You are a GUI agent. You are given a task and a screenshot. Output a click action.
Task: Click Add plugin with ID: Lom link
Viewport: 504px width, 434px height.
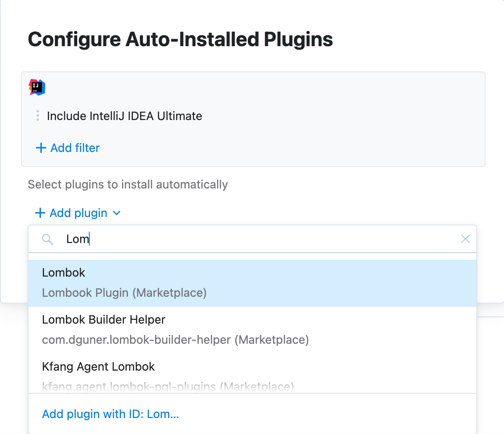click(111, 414)
